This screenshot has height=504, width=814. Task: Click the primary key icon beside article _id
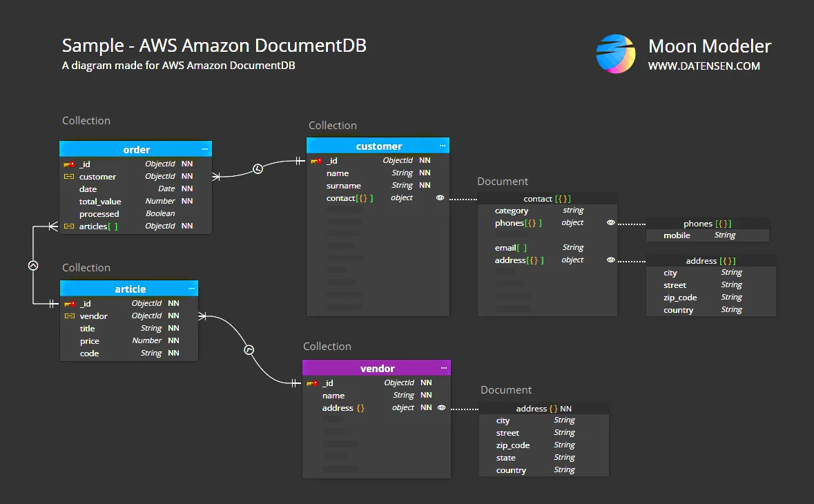pyautogui.click(x=70, y=304)
